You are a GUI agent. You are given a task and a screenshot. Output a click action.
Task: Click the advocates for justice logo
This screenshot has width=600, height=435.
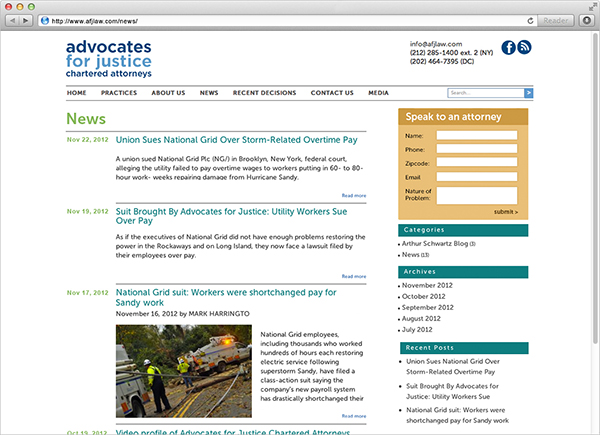109,59
